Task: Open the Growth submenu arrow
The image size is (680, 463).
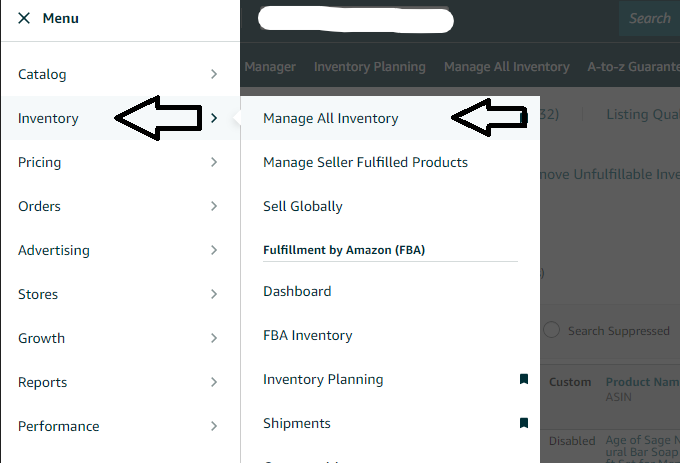Action: [214, 338]
